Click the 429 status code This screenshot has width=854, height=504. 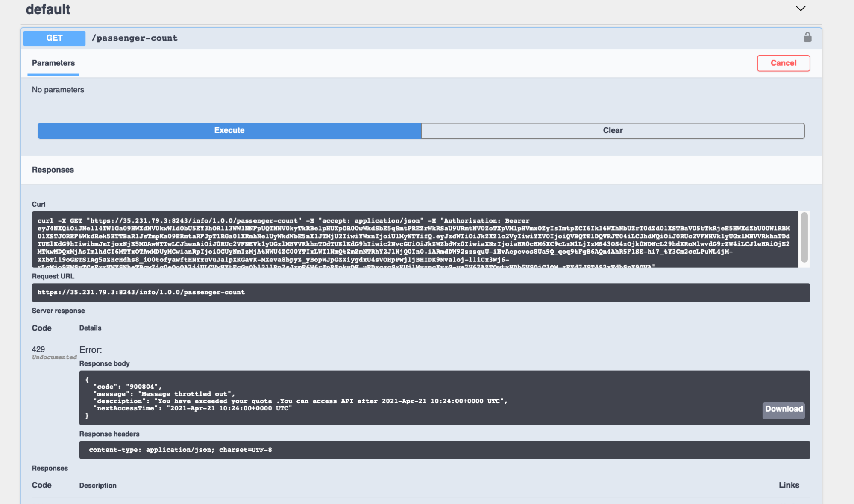coord(38,349)
